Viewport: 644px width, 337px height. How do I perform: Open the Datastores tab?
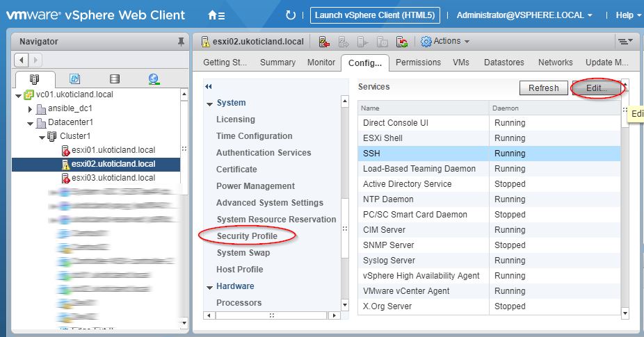(504, 63)
